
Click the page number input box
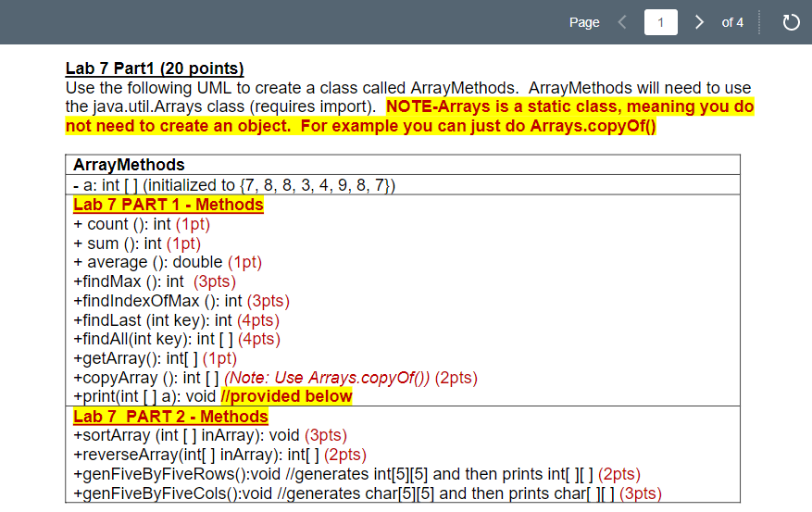click(660, 22)
